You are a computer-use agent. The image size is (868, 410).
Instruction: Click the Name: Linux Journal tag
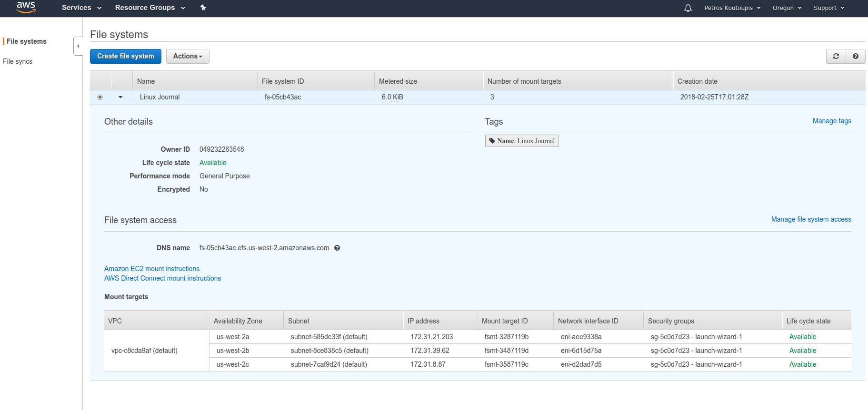pos(521,141)
